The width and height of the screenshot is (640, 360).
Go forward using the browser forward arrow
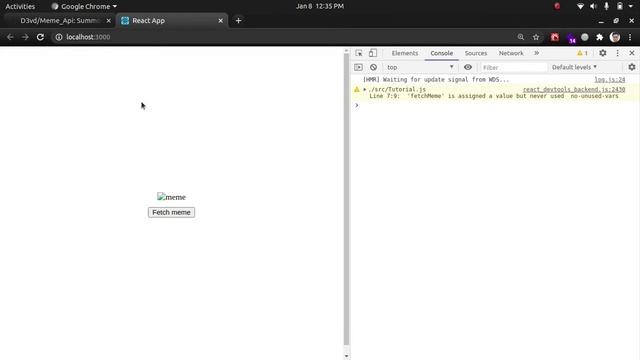coord(25,37)
